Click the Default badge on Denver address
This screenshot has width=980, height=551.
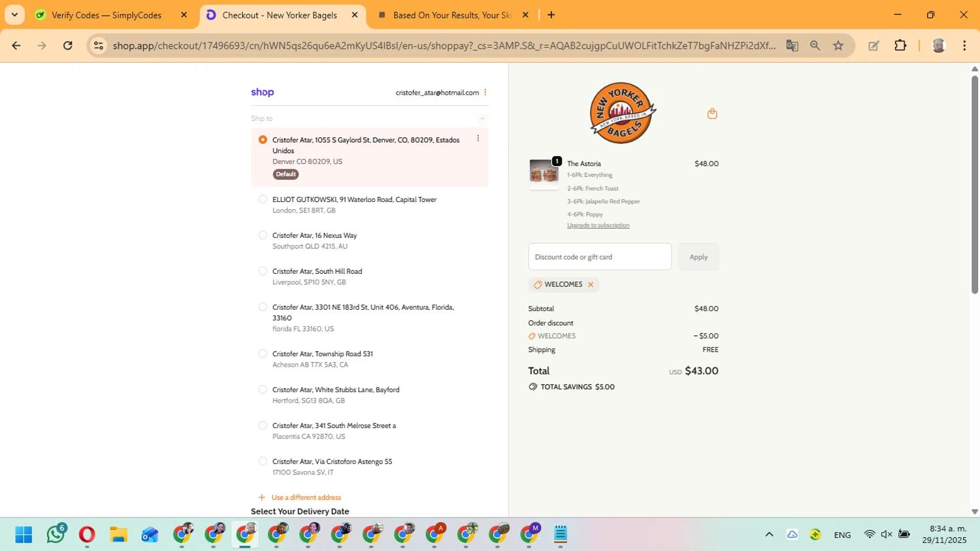pos(286,175)
